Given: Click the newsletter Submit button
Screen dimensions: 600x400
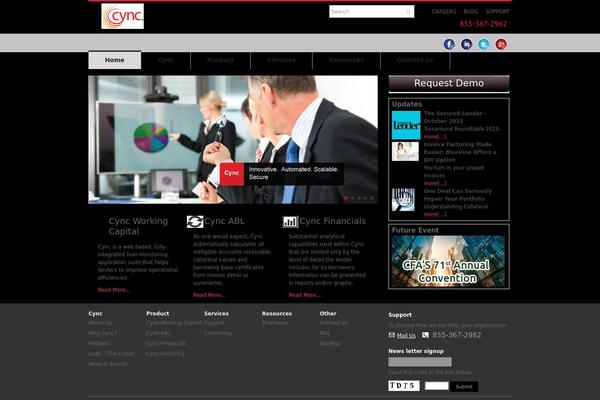Looking at the screenshot, I should 464,387.
